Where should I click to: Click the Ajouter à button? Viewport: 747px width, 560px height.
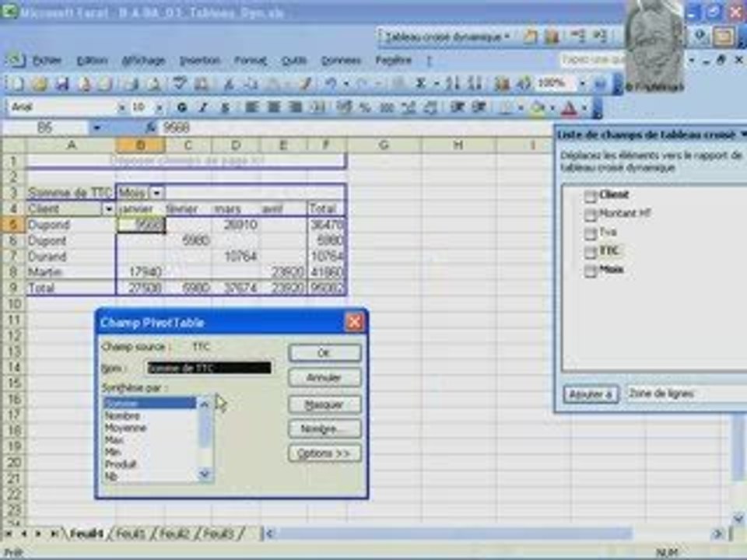pos(591,394)
